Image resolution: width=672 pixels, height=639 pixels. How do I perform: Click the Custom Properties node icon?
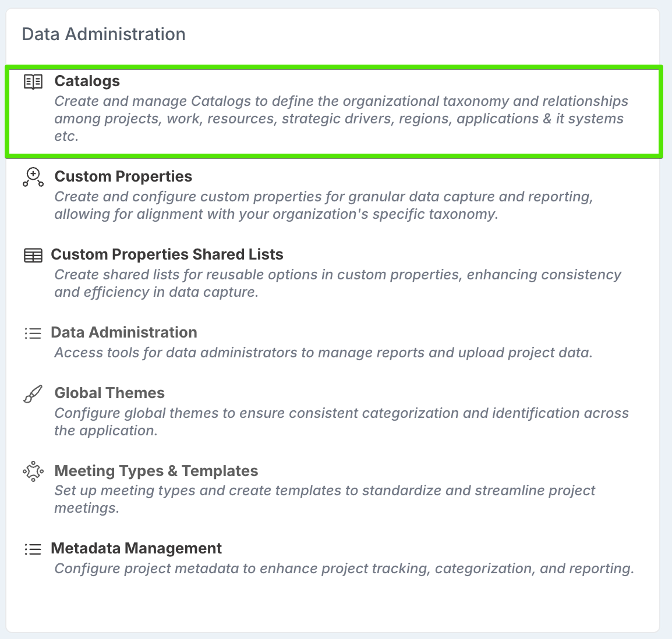(33, 177)
